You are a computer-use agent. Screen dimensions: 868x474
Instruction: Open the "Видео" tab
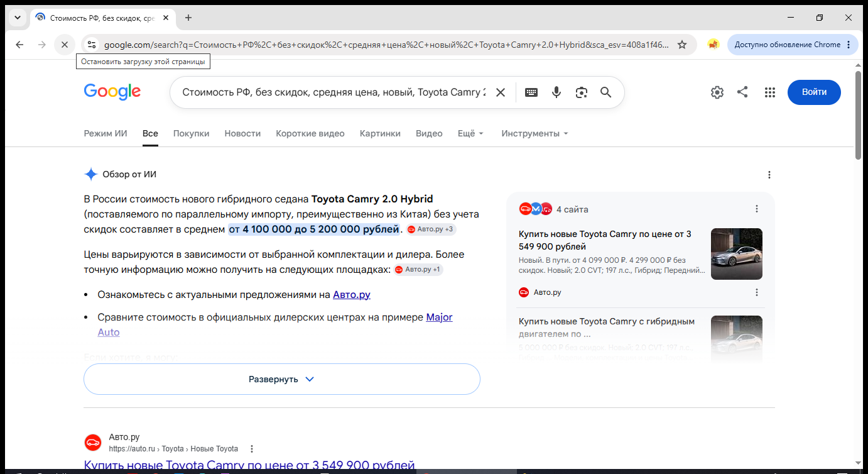click(x=429, y=133)
